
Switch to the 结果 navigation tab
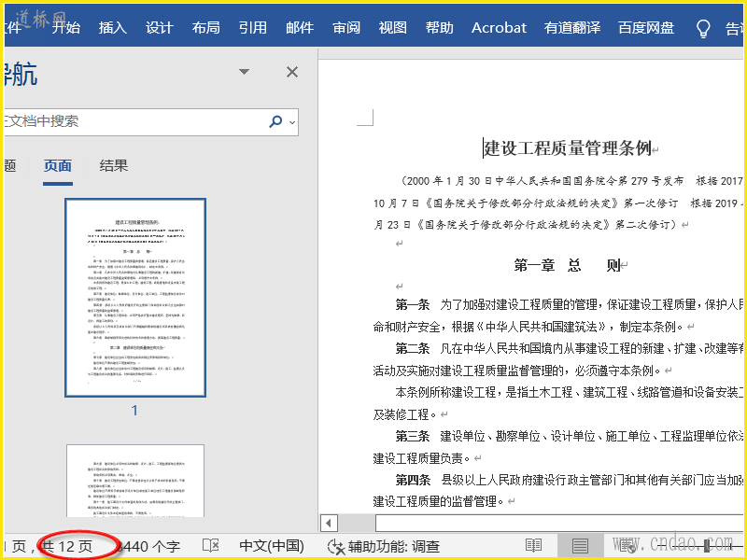pos(113,166)
